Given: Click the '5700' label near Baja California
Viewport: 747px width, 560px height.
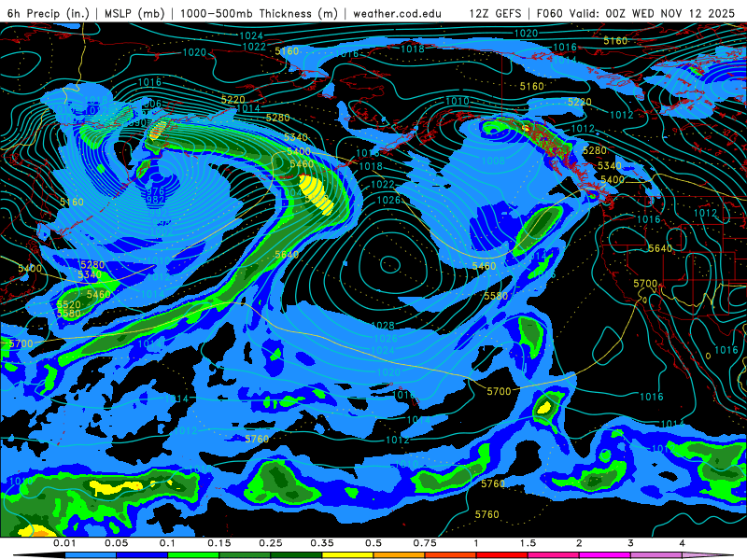Looking at the screenshot, I should coord(645,284).
